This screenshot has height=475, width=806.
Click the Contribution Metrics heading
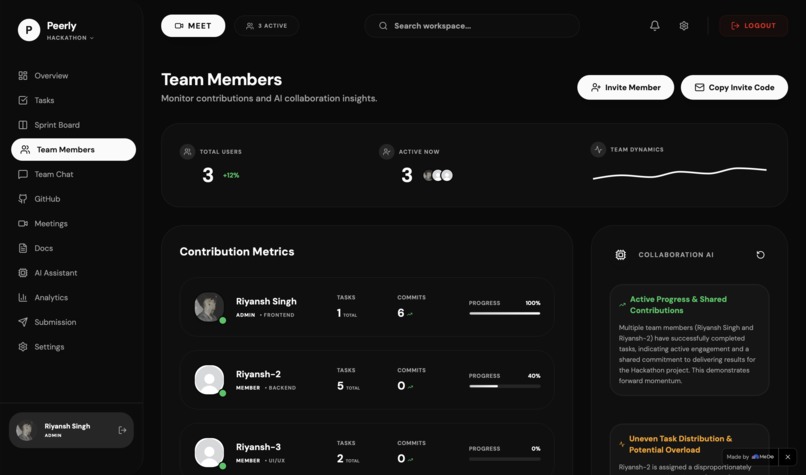click(237, 251)
